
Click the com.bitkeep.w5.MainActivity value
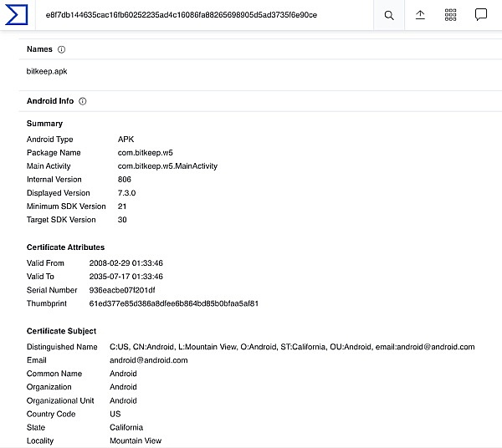(x=167, y=166)
